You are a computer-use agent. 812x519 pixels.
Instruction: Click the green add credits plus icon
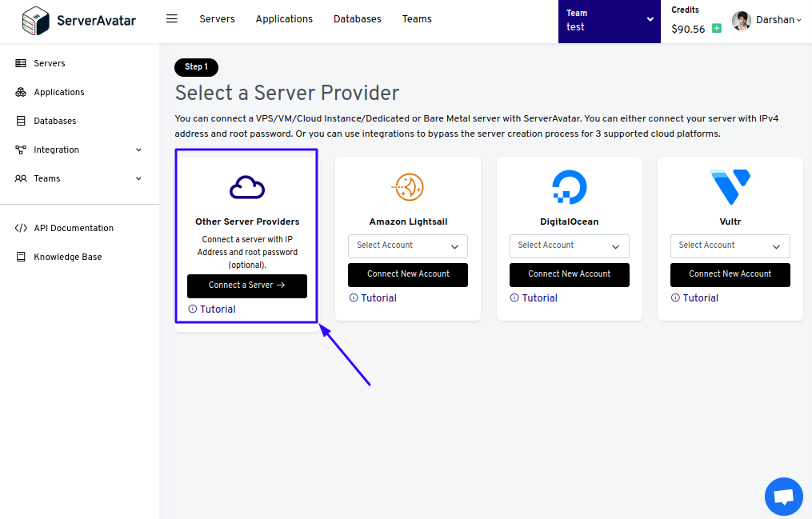pos(717,29)
